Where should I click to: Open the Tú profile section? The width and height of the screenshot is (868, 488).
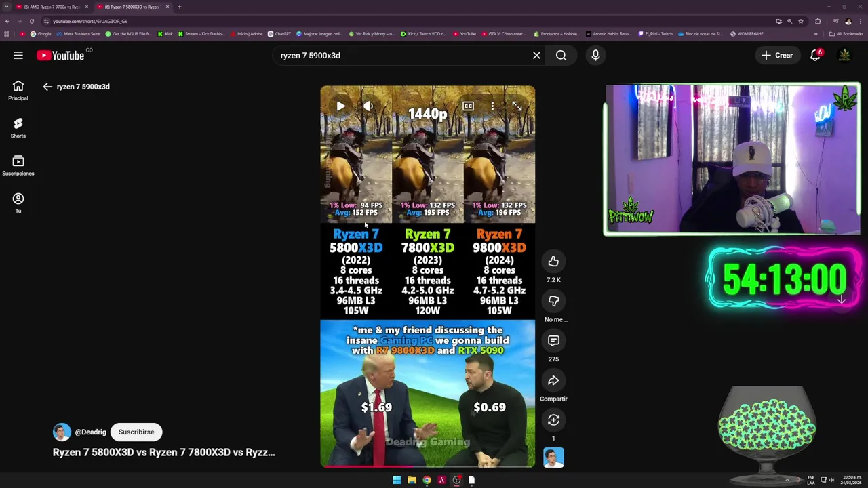pyautogui.click(x=18, y=203)
